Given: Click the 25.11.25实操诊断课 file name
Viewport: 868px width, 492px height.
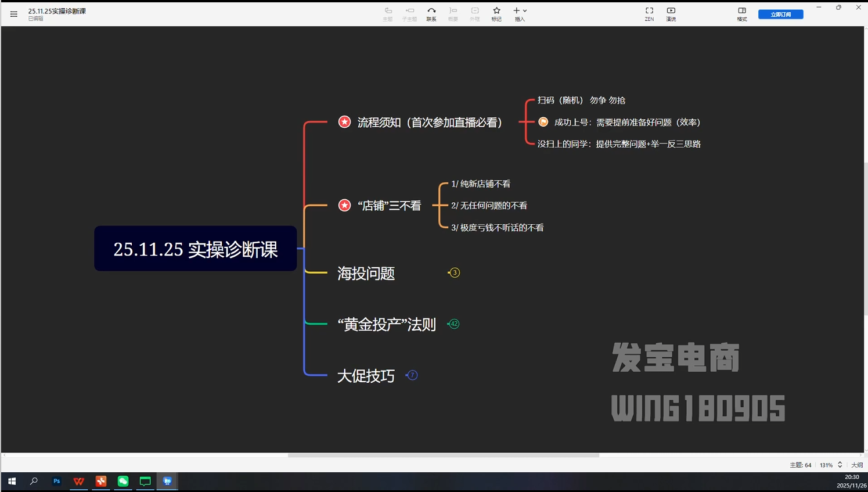Looking at the screenshot, I should tap(56, 10).
